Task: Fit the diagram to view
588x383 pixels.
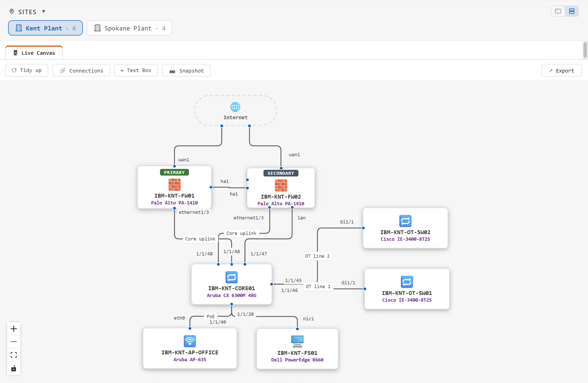Action: [x=14, y=355]
